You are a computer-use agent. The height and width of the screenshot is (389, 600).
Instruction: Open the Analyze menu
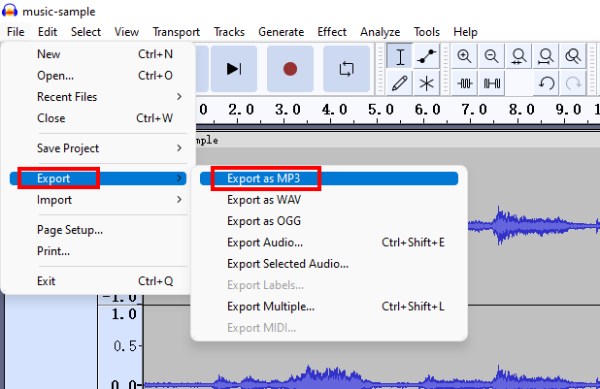pos(380,32)
